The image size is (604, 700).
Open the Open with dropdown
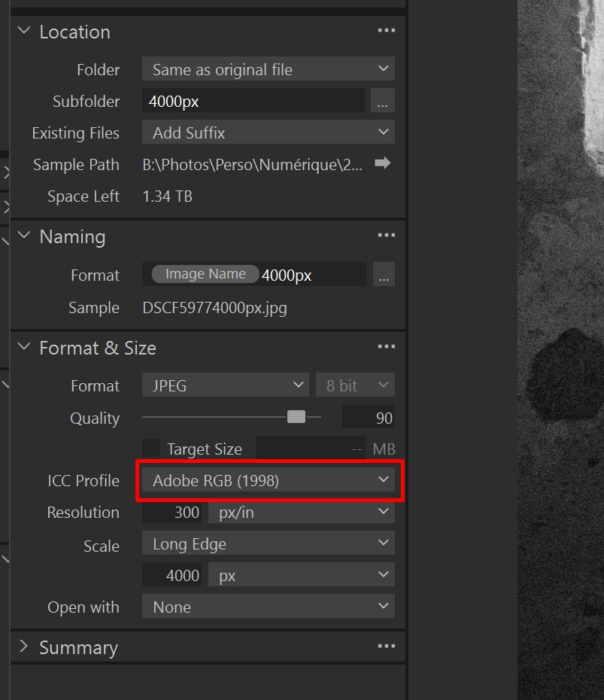point(268,606)
